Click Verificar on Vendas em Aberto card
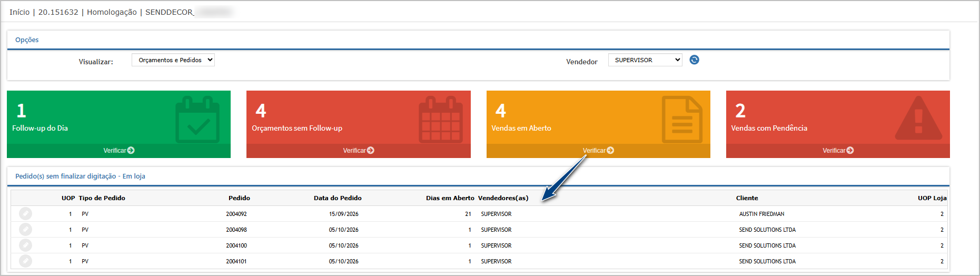The height and width of the screenshot is (276, 980). click(598, 151)
